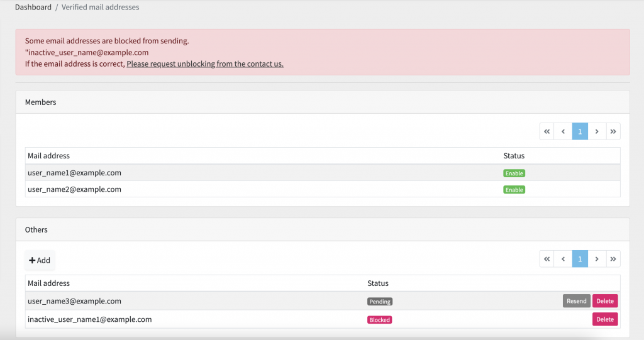Resend verification for user_name3@example.com

pos(576,301)
